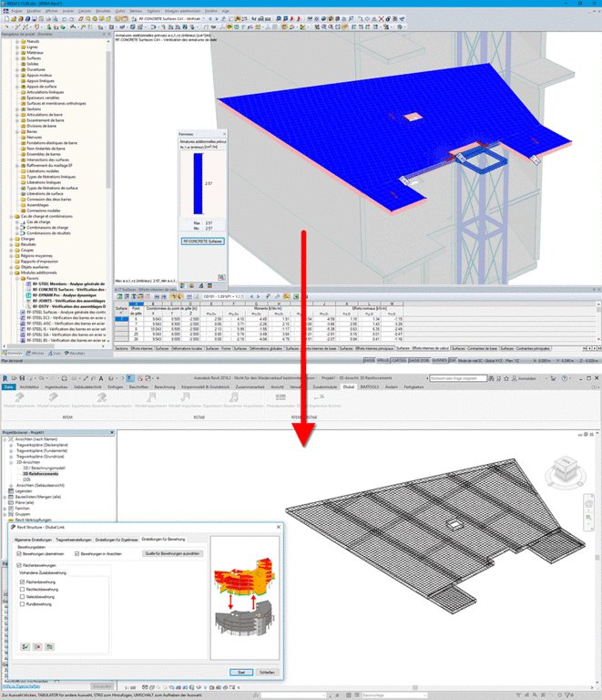The height and width of the screenshot is (700, 602).
Task: Expand 'Familien' node in Revit project browser
Action: [5, 508]
